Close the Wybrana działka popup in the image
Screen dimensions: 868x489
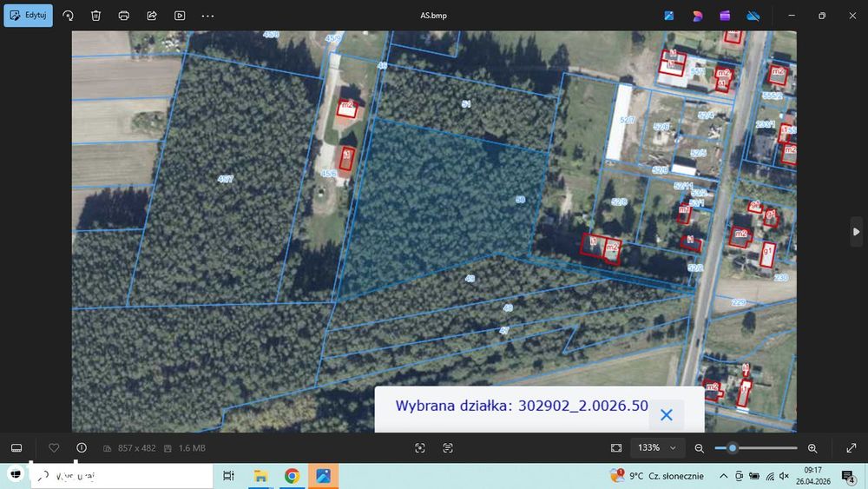pyautogui.click(x=667, y=414)
